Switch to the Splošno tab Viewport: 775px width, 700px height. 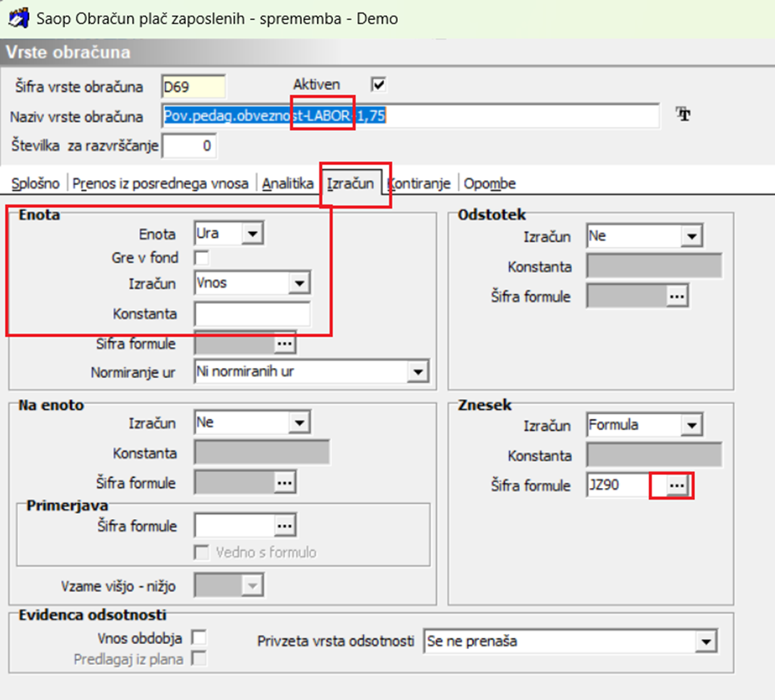pos(36,184)
